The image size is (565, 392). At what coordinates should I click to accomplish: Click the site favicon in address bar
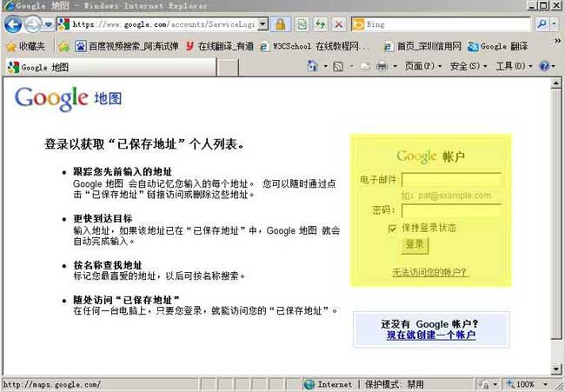[x=63, y=24]
